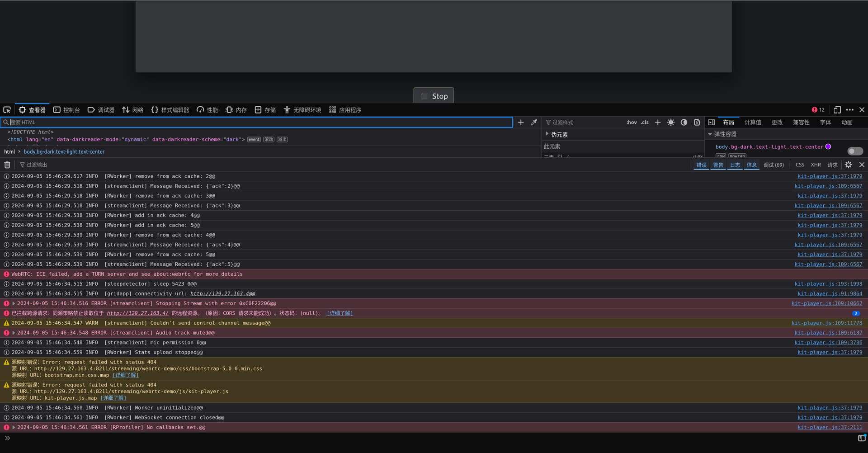The height and width of the screenshot is (453, 868).
Task: Open 详细了解 link for kit-player.js.map
Action: (113, 398)
